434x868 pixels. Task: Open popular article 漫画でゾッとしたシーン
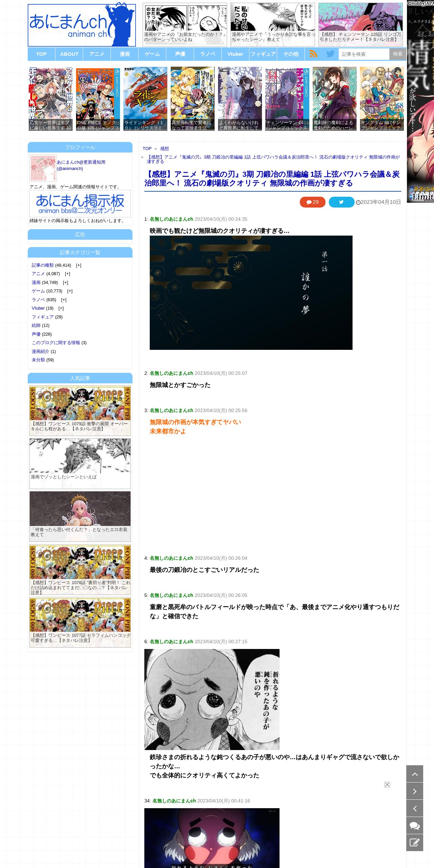pyautogui.click(x=80, y=464)
